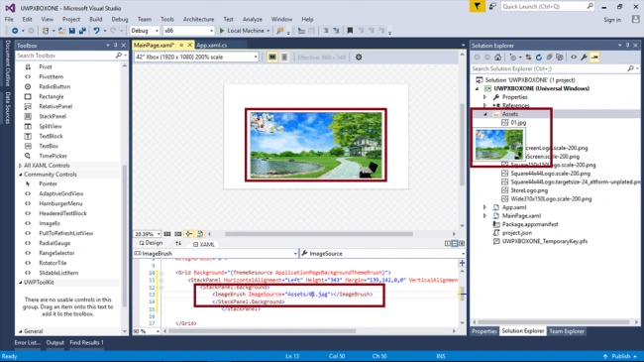This screenshot has height=362, width=644.
Task: Switch to the App.xaml.cs tab
Action: (x=211, y=45)
